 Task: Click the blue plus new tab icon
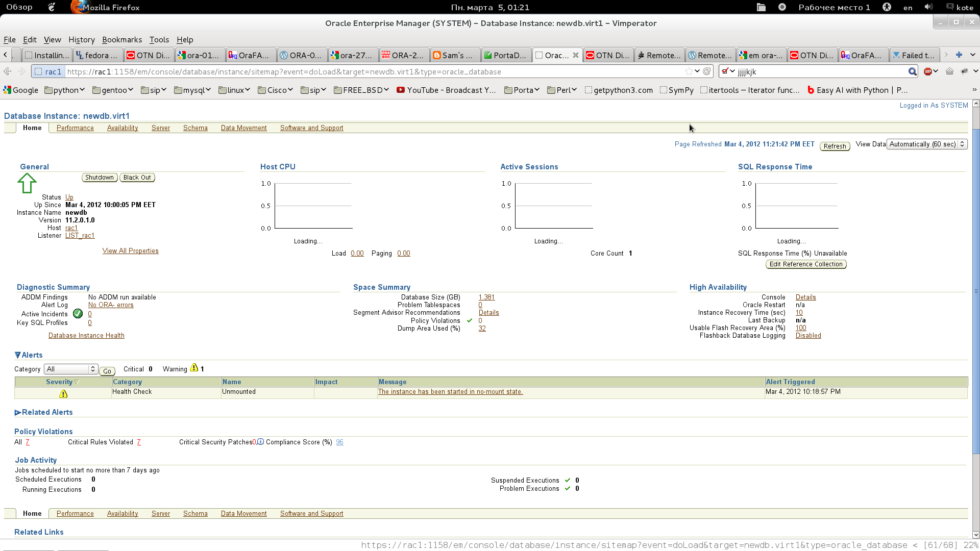[x=959, y=55]
